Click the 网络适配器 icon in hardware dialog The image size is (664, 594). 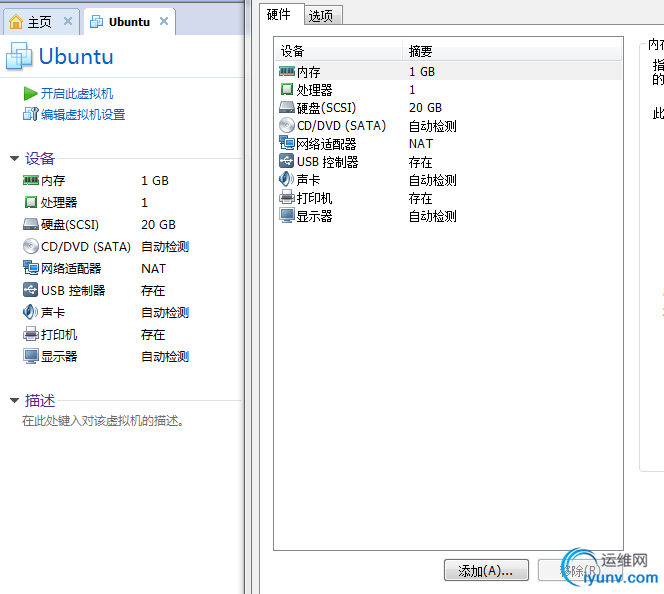[x=287, y=143]
